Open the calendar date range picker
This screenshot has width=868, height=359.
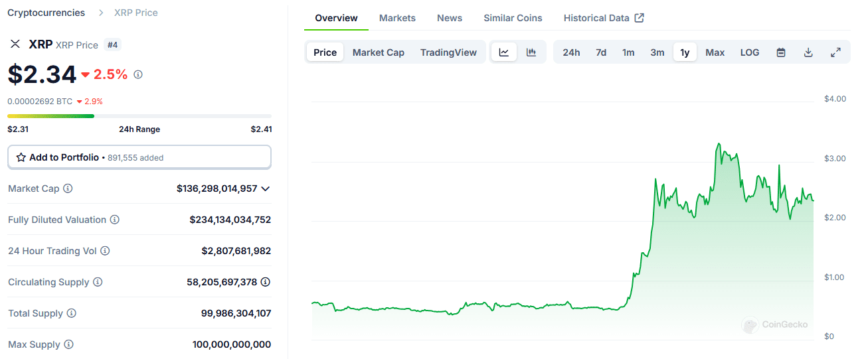point(781,52)
